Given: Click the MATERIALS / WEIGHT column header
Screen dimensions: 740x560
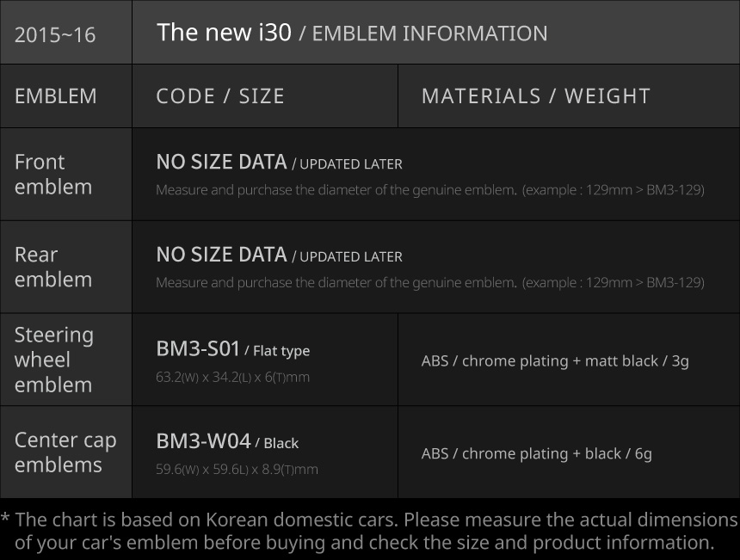Looking at the screenshot, I should tap(535, 95).
